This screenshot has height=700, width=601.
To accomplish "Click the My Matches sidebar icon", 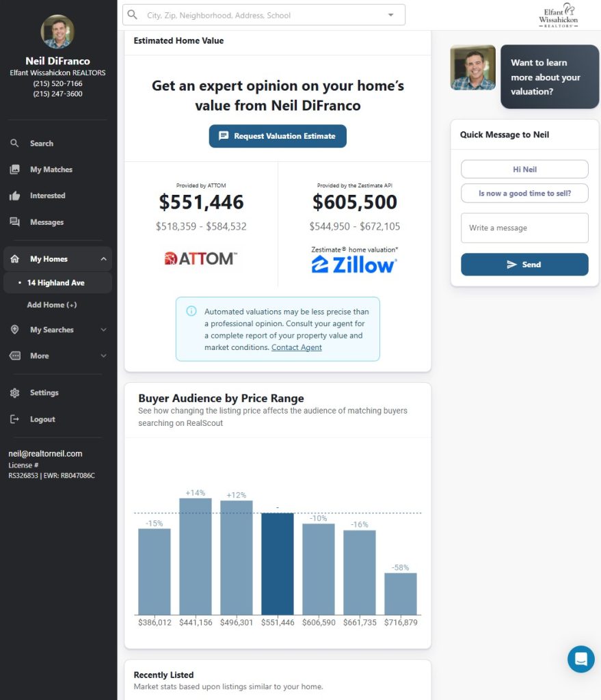I will (15, 170).
